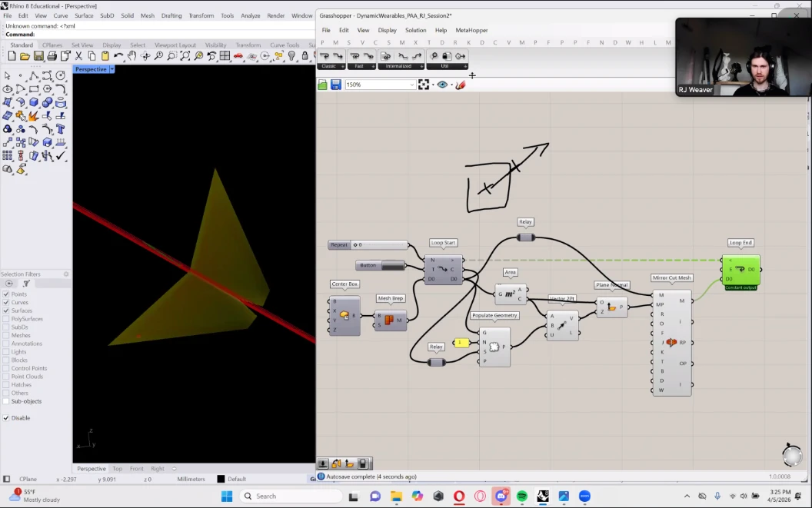Switch to the Curve Tools toolbar tab

[x=285, y=45]
